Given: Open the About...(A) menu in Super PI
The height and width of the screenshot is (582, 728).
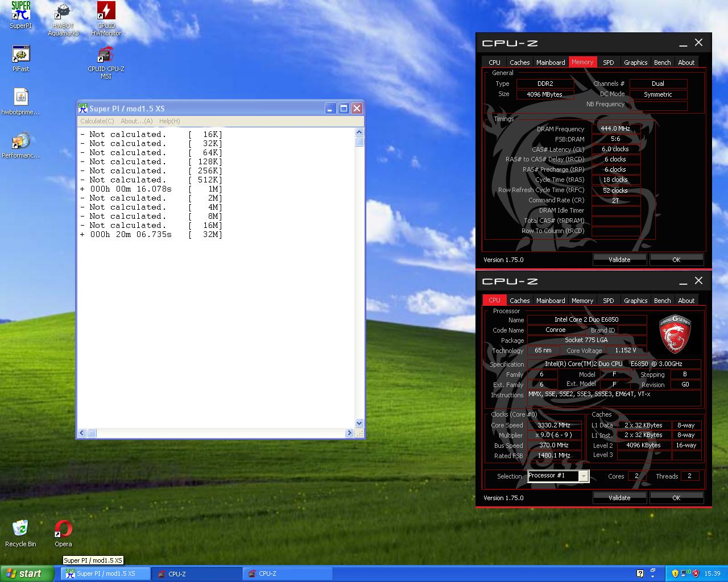Looking at the screenshot, I should (x=136, y=121).
